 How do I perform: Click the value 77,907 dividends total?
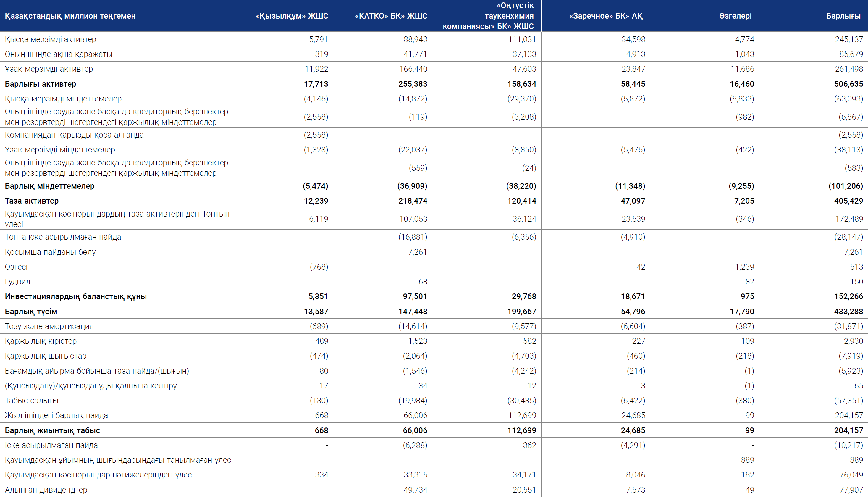(x=851, y=490)
